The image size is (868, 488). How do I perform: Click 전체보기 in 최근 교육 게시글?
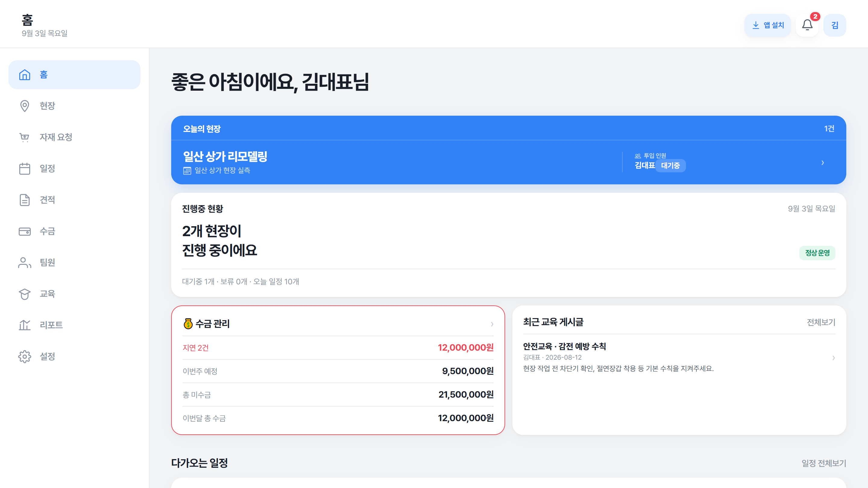pyautogui.click(x=821, y=322)
